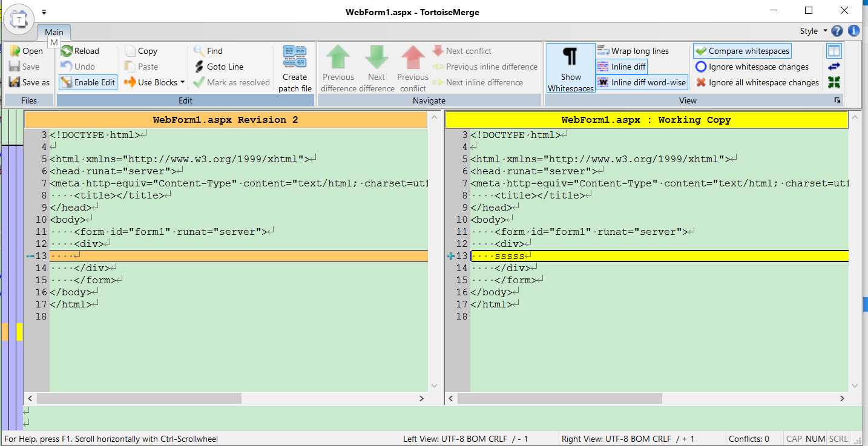Click right pane horizontal scrollbar thumb
868x446 pixels.
560,399
